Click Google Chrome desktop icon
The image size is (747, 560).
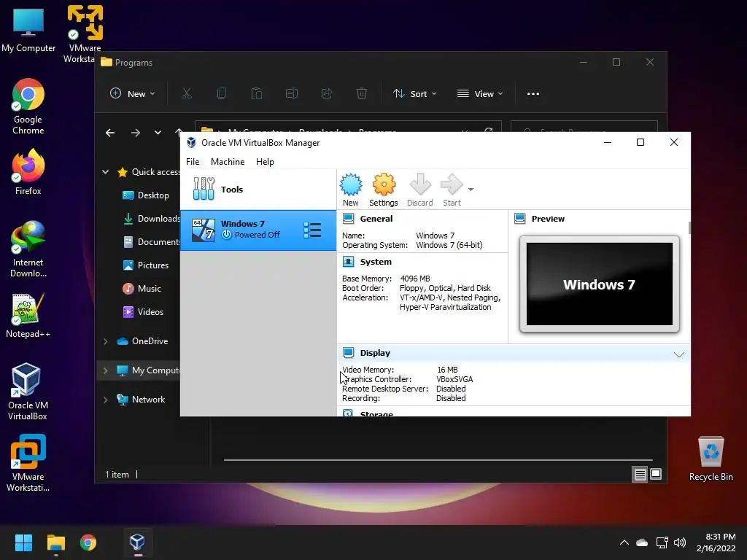click(x=28, y=106)
